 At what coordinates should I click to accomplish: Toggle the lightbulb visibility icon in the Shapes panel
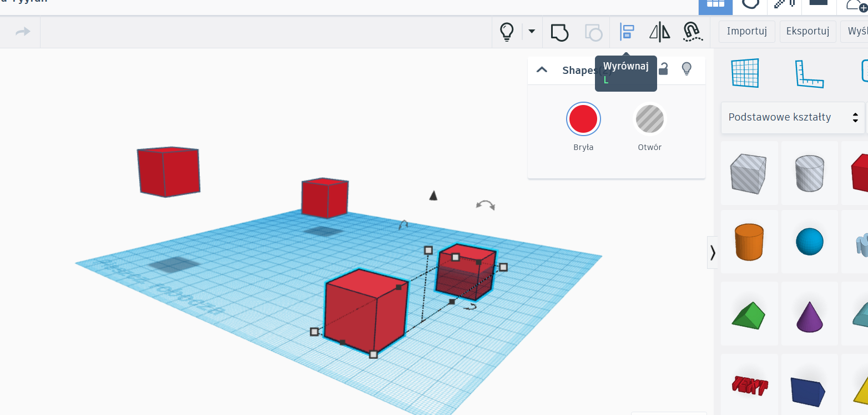pos(687,69)
